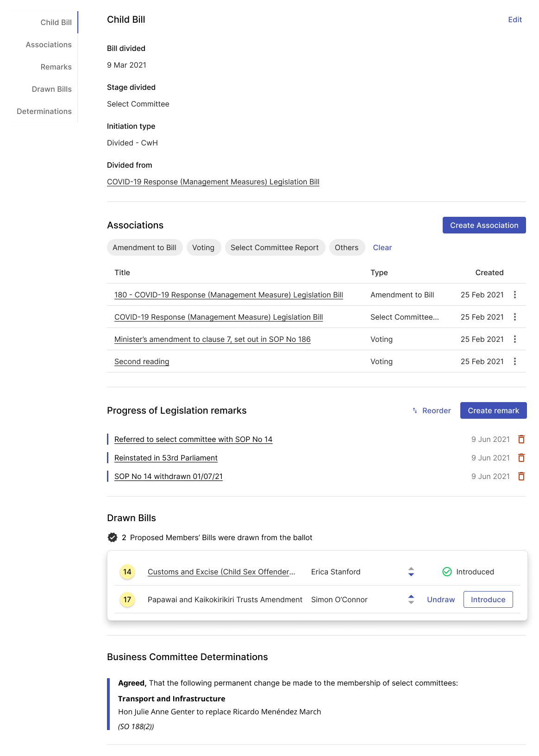Screen dimensions: 539x756
Task: Open kebab menu for Second reading row
Action: click(515, 361)
